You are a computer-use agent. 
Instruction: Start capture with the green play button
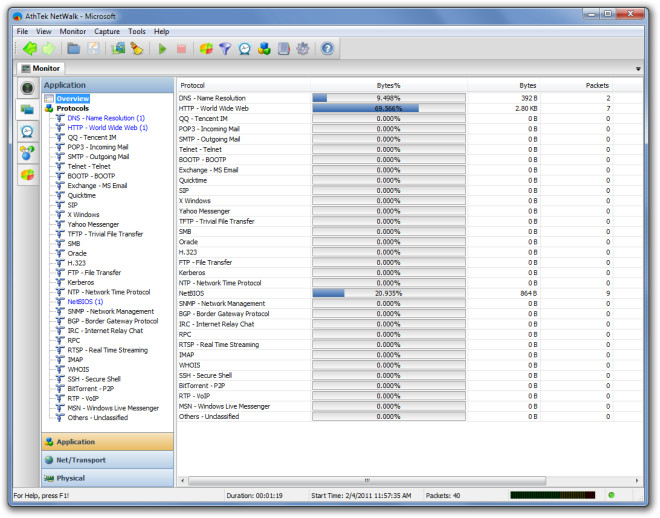point(162,49)
